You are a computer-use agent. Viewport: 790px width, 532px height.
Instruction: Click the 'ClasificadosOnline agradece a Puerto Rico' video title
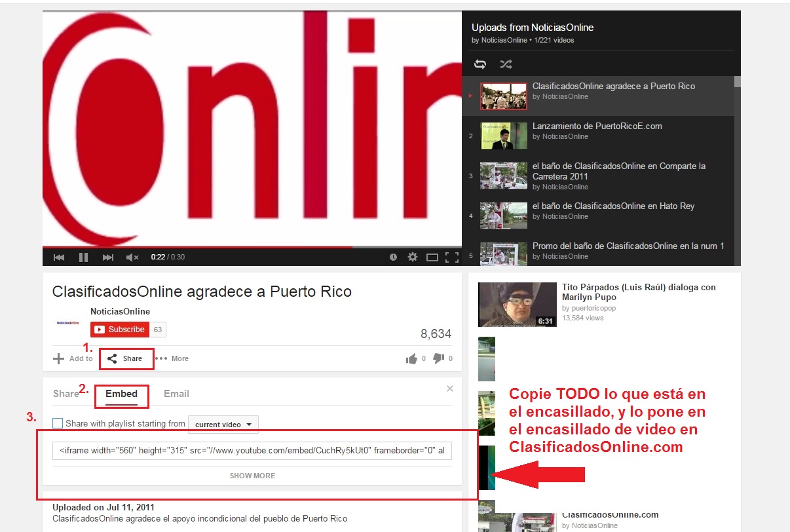tap(202, 292)
